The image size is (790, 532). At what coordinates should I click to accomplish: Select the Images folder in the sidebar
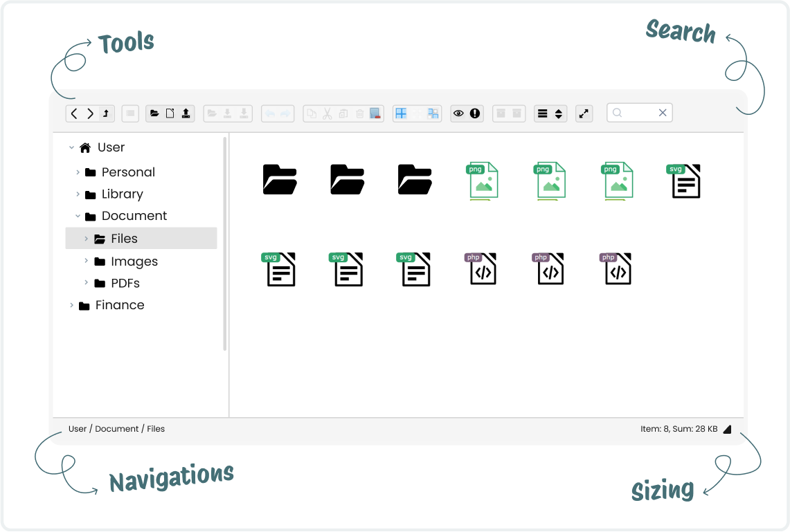[x=135, y=261]
